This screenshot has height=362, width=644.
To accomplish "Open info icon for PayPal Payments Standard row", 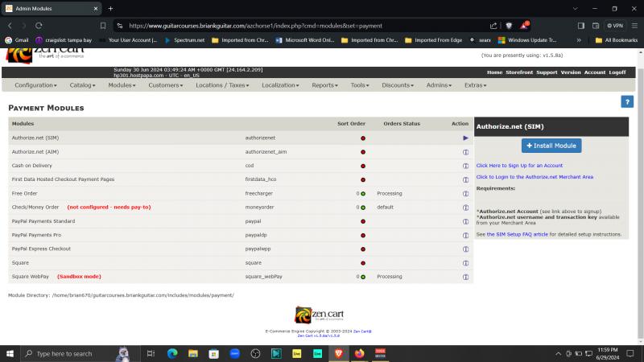I will (x=465, y=221).
